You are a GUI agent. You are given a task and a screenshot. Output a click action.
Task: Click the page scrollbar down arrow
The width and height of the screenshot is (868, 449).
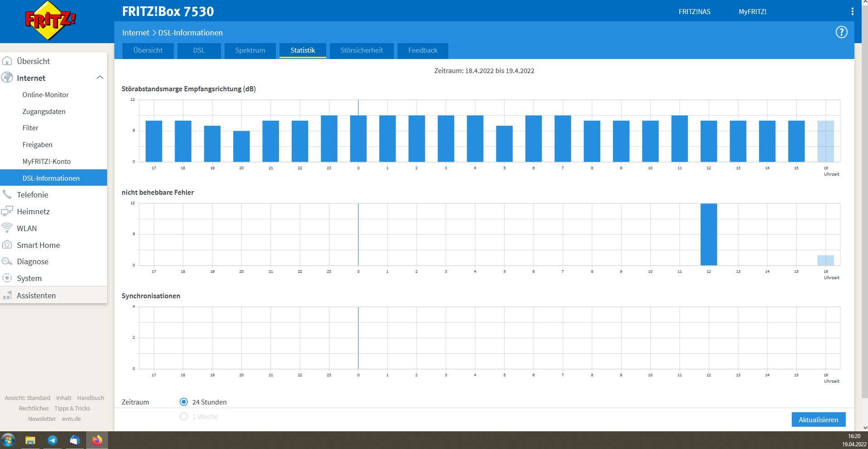[864, 427]
